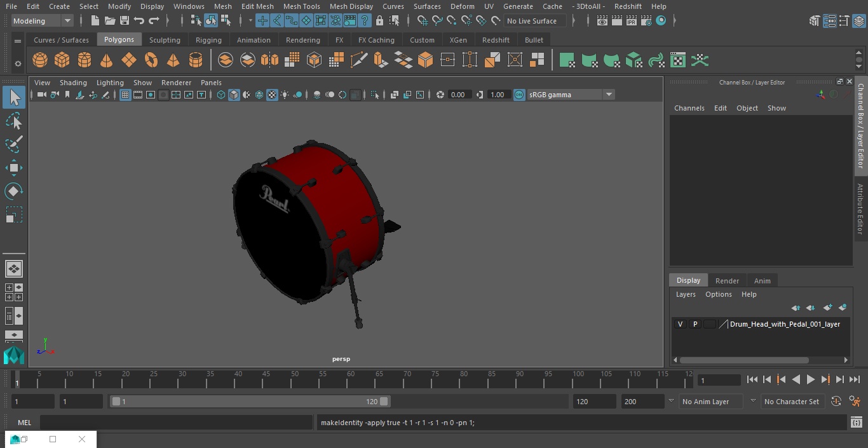Click the Multi-Cut knife shelf icon
This screenshot has height=448, width=868.
point(358,60)
